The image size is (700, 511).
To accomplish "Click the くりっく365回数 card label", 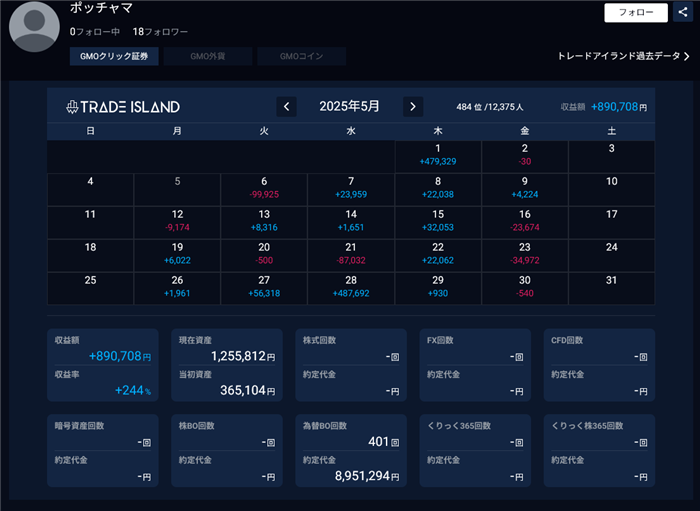I will 459,426.
